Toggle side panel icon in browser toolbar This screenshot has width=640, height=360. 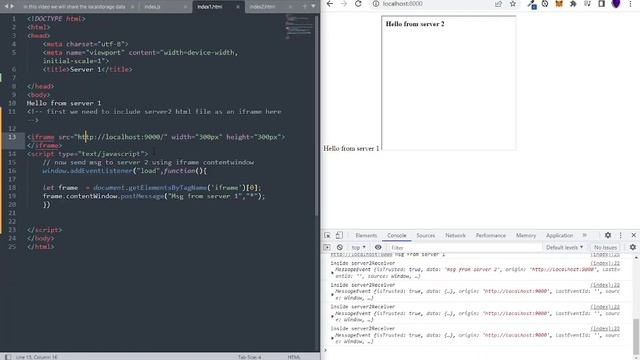pos(602,4)
